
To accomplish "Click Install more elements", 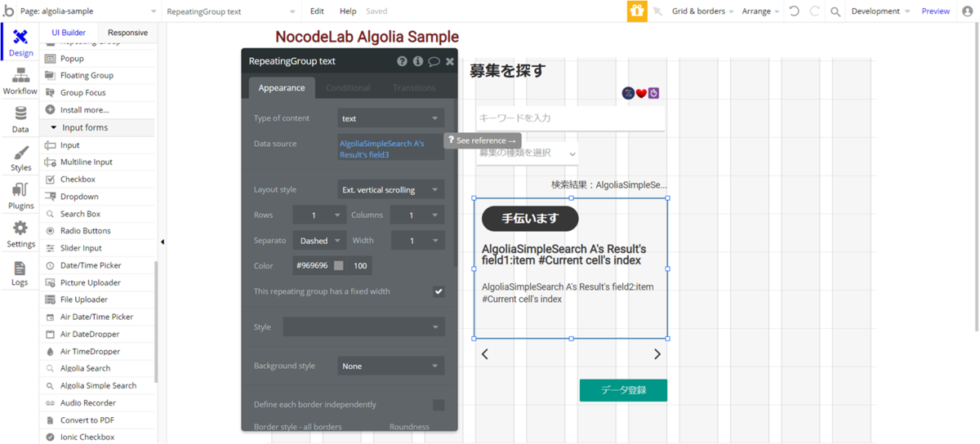I will tap(84, 110).
